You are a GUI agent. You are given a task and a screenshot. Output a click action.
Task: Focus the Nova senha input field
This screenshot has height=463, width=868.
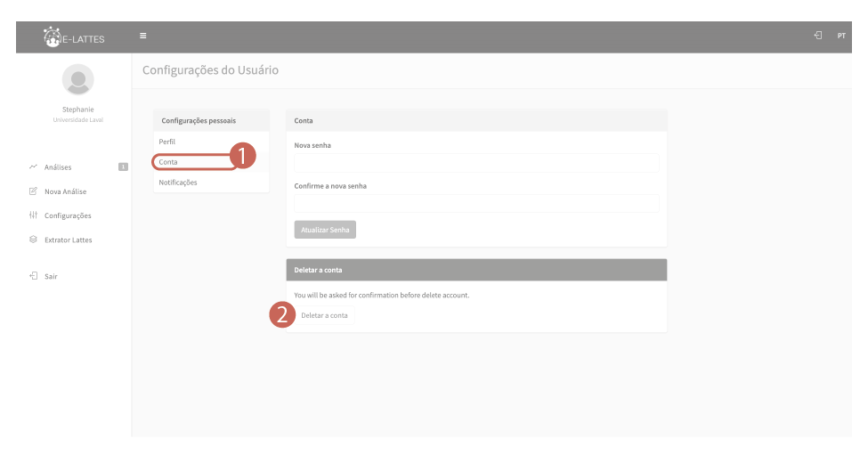(476, 163)
